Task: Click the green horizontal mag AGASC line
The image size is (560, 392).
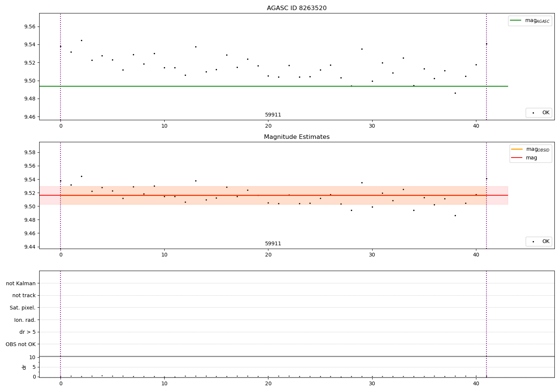Action: tap(273, 86)
